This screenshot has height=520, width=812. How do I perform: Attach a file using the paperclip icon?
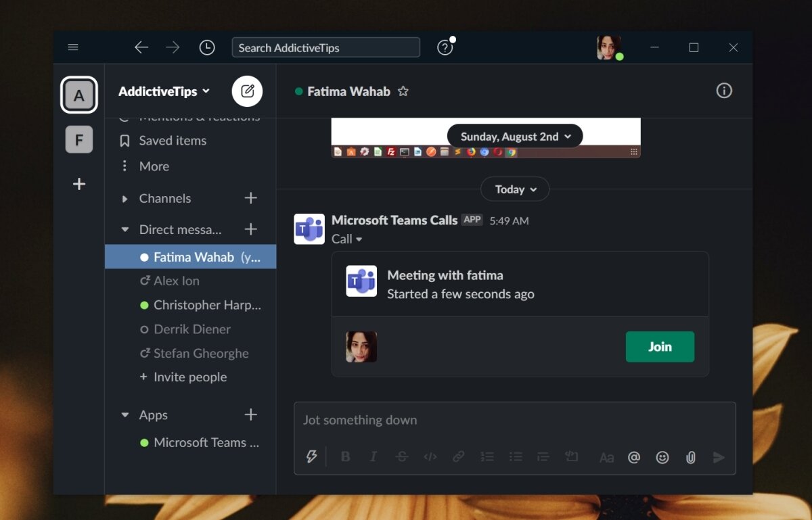click(x=690, y=457)
